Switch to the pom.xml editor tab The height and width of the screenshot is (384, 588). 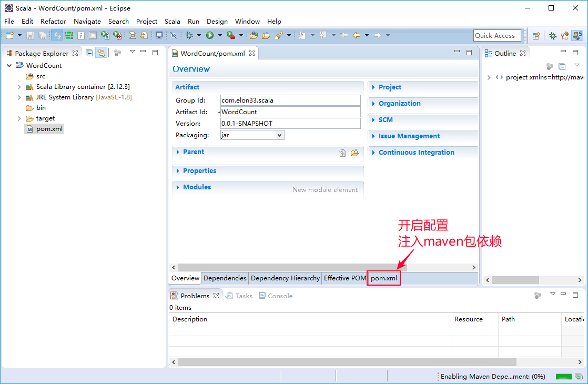383,278
